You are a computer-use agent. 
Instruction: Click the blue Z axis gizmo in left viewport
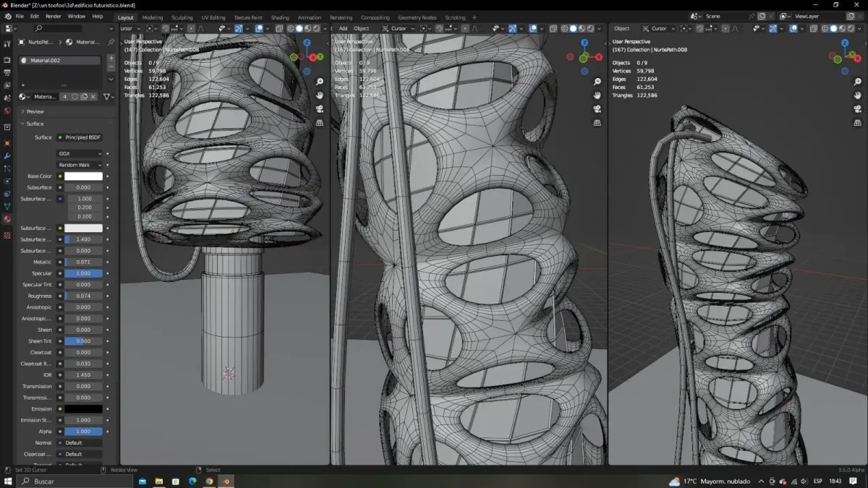point(307,43)
